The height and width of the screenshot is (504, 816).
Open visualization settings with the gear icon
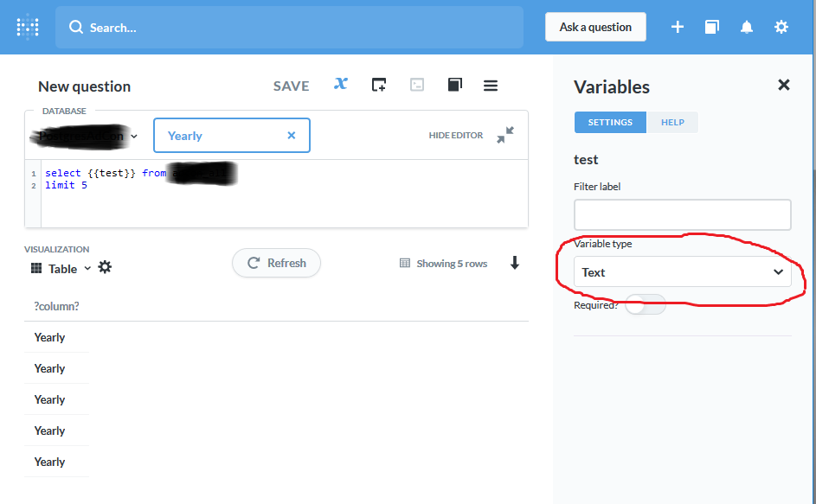tap(105, 268)
